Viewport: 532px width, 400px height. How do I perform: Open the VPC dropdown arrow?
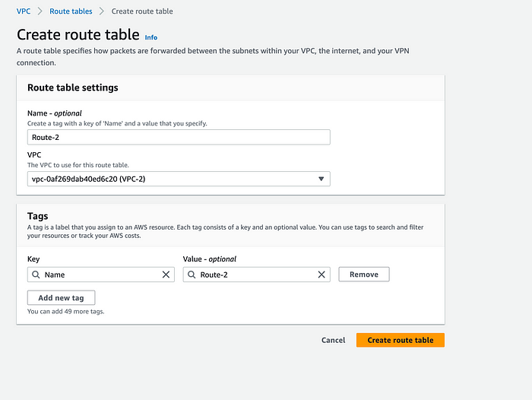pos(321,179)
